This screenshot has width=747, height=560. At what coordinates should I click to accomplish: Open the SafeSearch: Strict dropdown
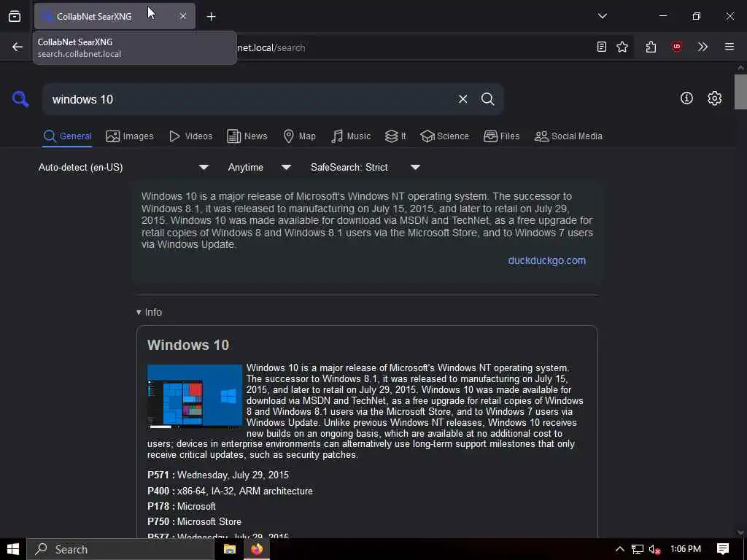365,167
